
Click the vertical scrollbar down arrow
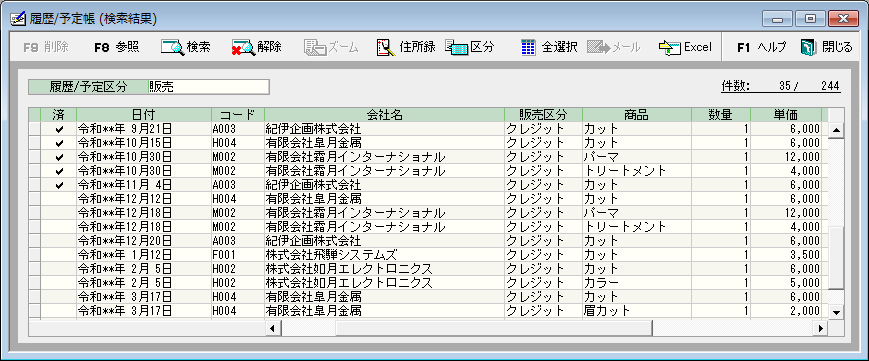click(836, 312)
